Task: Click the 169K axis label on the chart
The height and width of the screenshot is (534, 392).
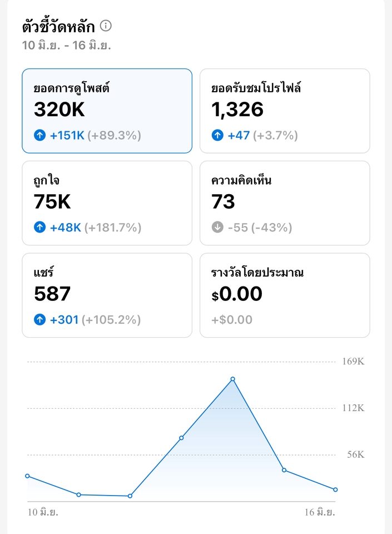Action: click(353, 361)
